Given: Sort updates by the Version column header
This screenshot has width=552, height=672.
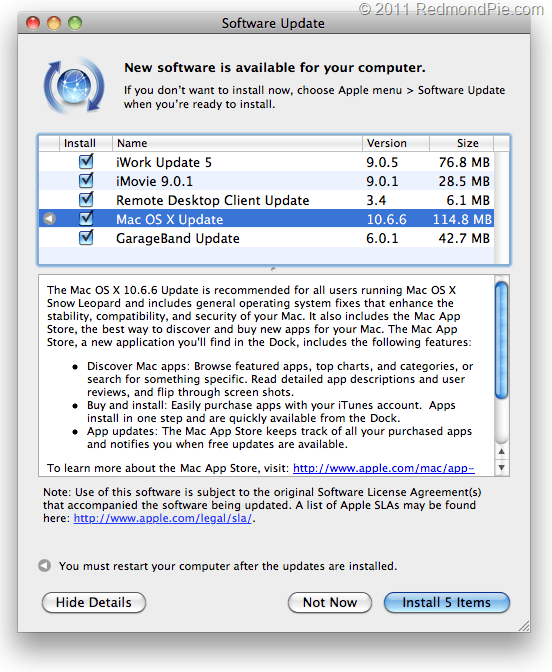Looking at the screenshot, I should pyautogui.click(x=396, y=143).
